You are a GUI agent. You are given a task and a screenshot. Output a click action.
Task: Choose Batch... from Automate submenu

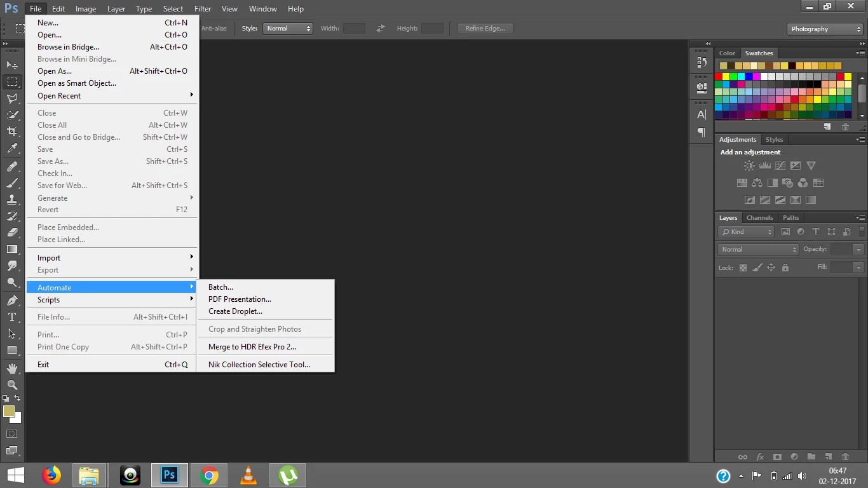click(266, 287)
